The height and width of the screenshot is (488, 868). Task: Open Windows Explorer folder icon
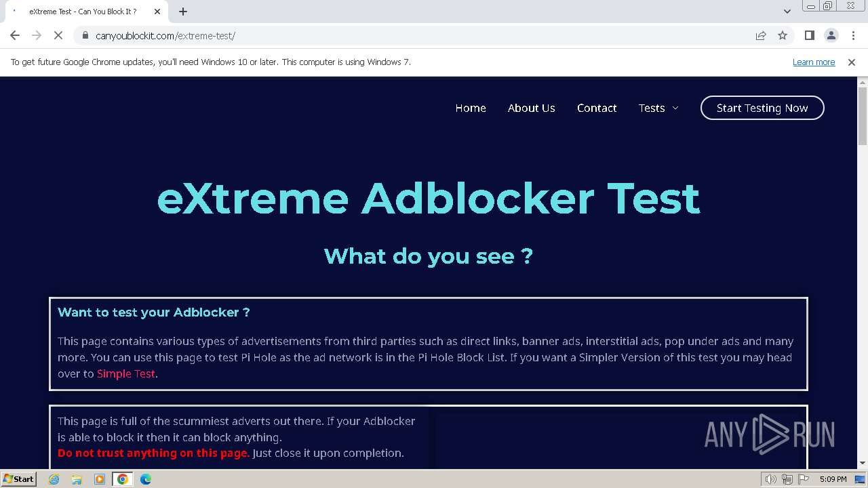[x=77, y=479]
